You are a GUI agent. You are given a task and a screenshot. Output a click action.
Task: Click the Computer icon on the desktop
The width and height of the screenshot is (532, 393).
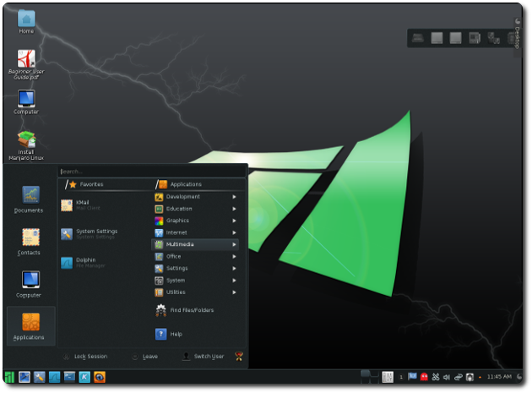[26, 102]
